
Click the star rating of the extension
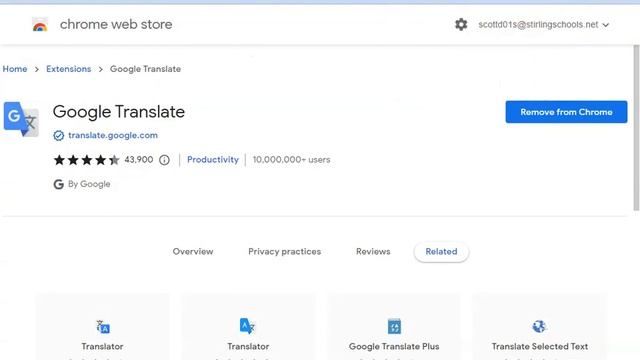click(x=87, y=160)
